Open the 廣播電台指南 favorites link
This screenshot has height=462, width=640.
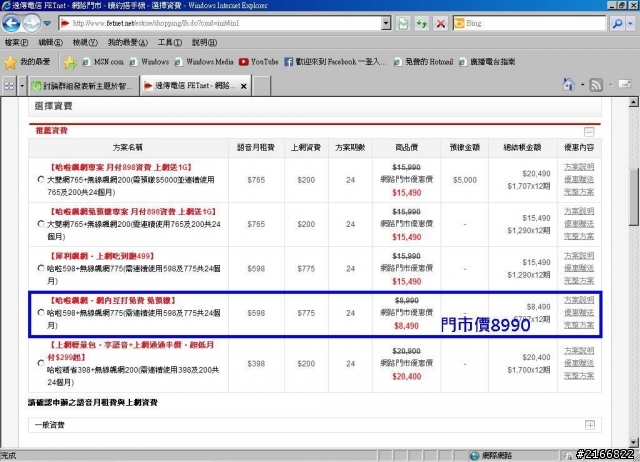(x=487, y=62)
